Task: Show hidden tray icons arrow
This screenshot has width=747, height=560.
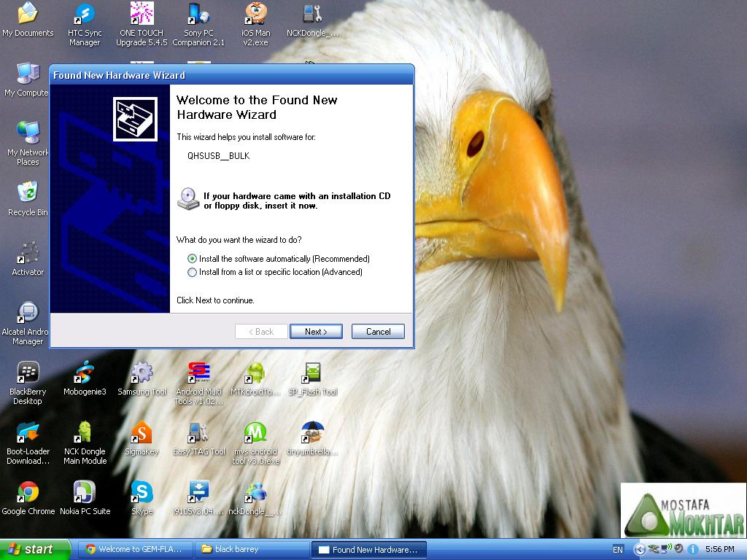Action: tap(640, 550)
